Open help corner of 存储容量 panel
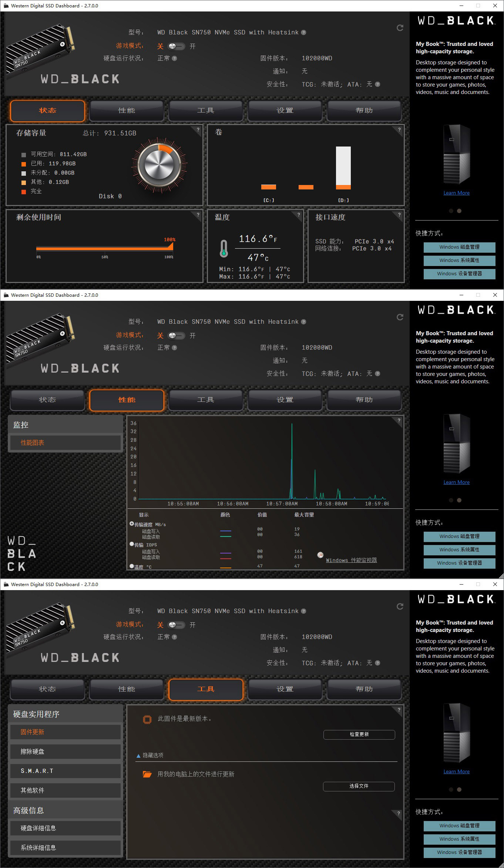 pyautogui.click(x=198, y=130)
